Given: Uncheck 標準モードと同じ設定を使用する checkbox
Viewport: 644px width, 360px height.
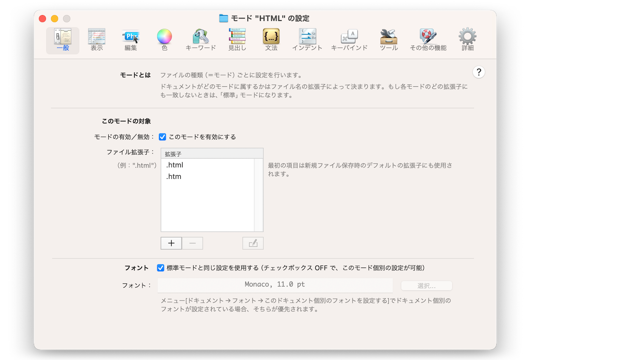Looking at the screenshot, I should pyautogui.click(x=161, y=268).
